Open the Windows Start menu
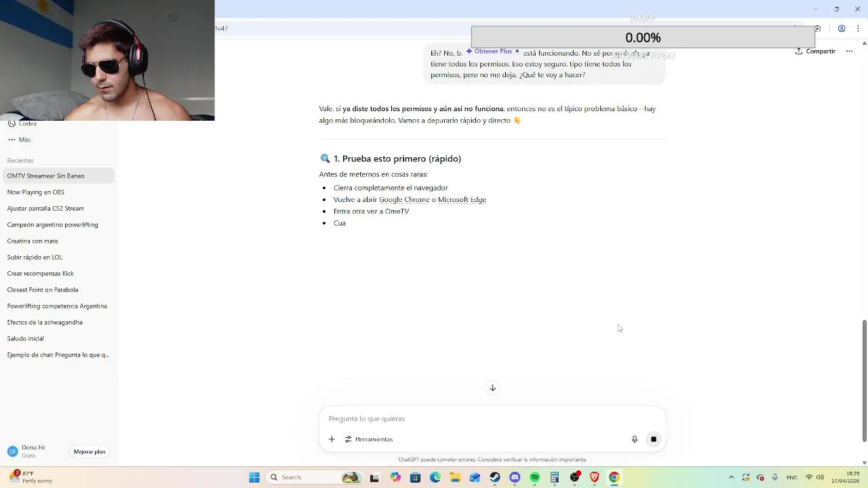Screen dimensions: 868x488 (x=254, y=477)
